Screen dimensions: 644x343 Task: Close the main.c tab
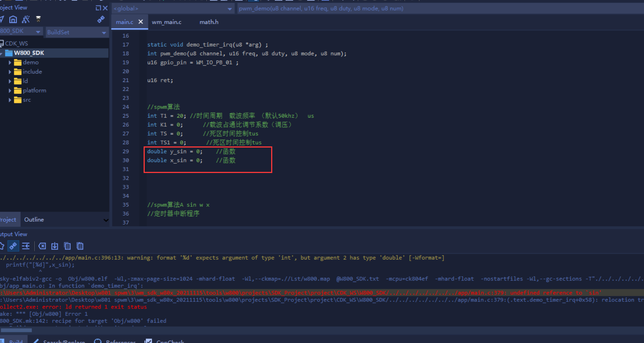(x=141, y=22)
